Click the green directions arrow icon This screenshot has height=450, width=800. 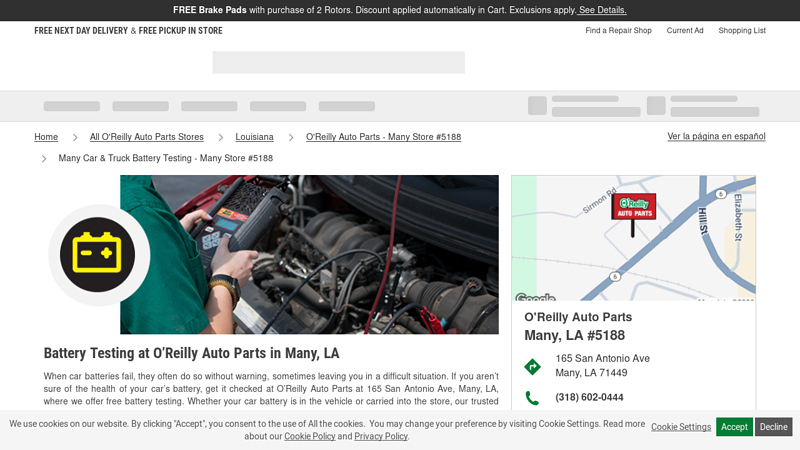coord(532,366)
